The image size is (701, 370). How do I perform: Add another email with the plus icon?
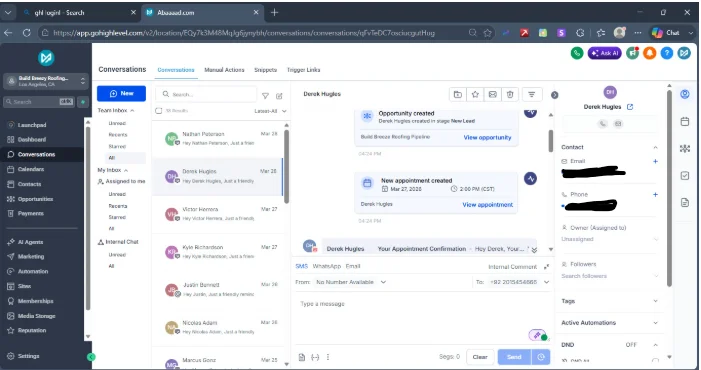point(655,161)
